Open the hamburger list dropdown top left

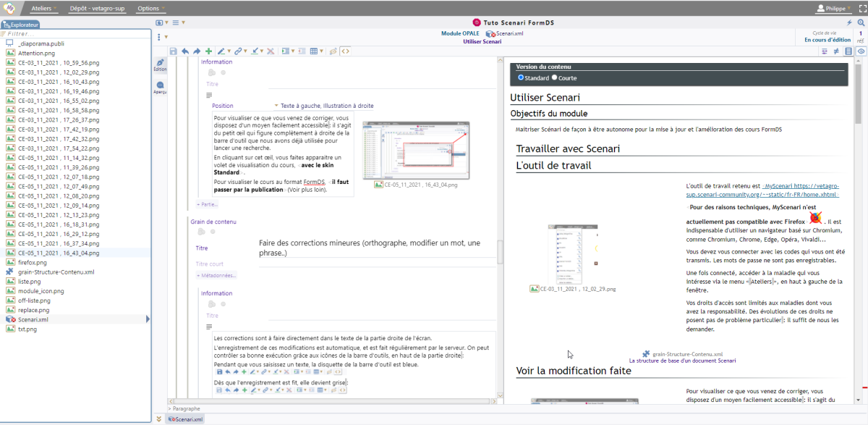click(177, 22)
